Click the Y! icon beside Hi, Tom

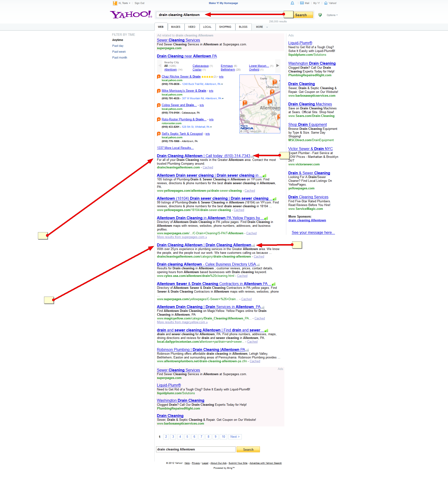115,3
